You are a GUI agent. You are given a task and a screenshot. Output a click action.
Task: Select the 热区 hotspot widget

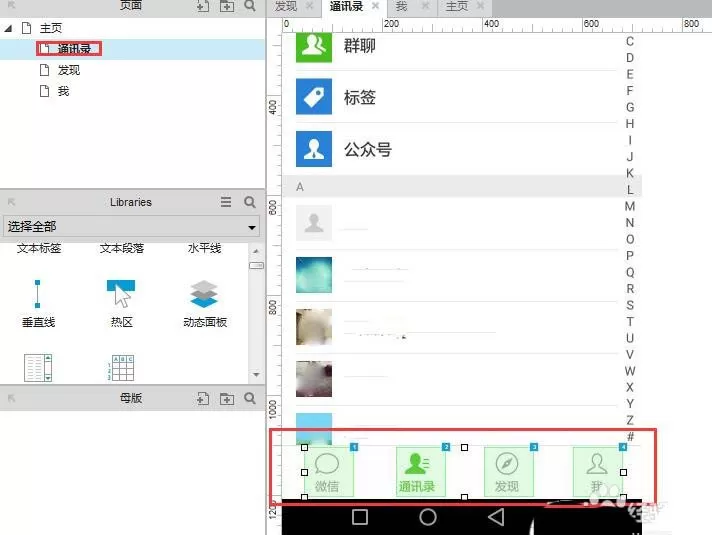(x=121, y=303)
